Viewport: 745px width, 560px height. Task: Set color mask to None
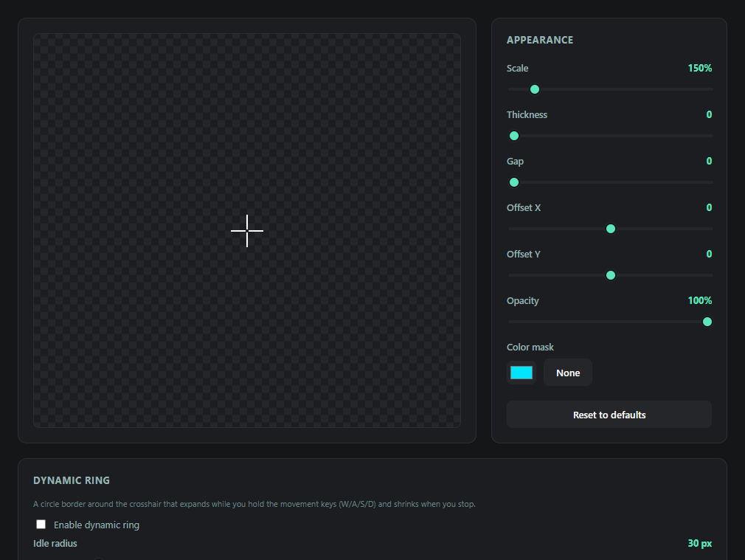click(x=568, y=373)
